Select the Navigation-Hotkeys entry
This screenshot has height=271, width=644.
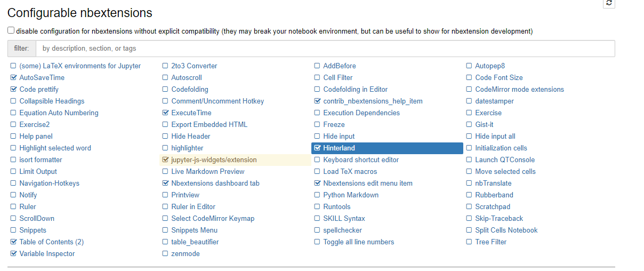50,183
